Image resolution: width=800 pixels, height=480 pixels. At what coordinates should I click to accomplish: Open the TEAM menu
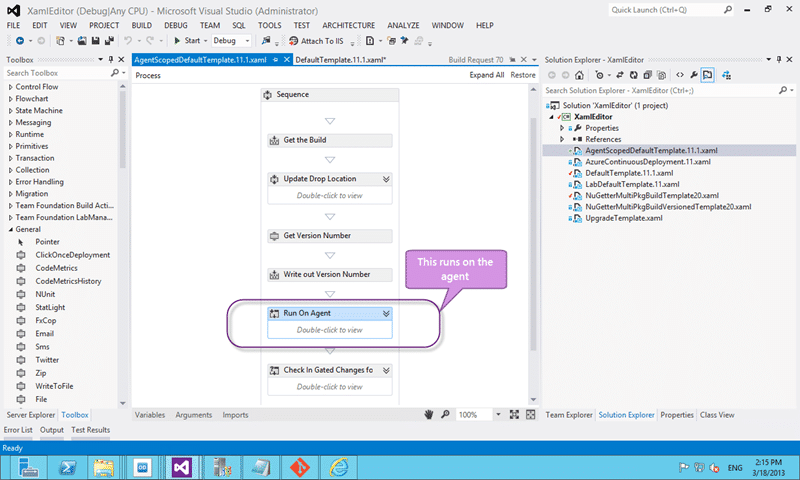(x=210, y=26)
